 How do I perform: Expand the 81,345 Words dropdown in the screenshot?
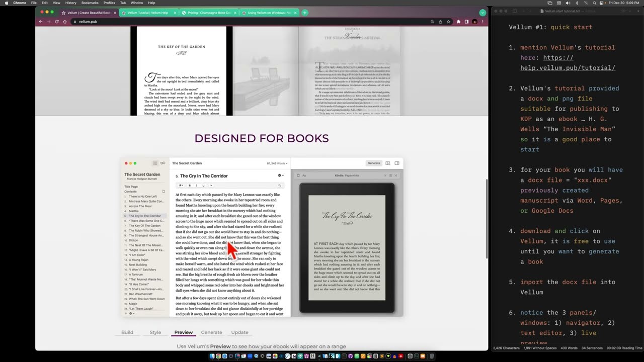tap(277, 163)
